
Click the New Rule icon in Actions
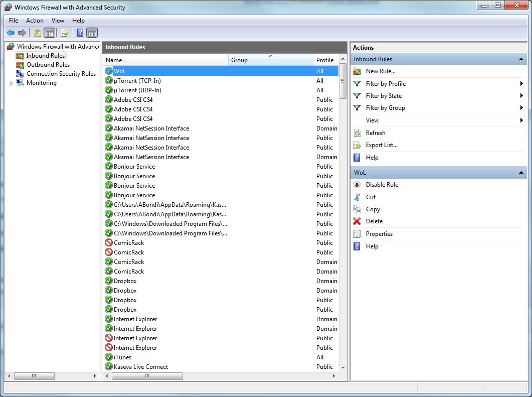pos(357,71)
